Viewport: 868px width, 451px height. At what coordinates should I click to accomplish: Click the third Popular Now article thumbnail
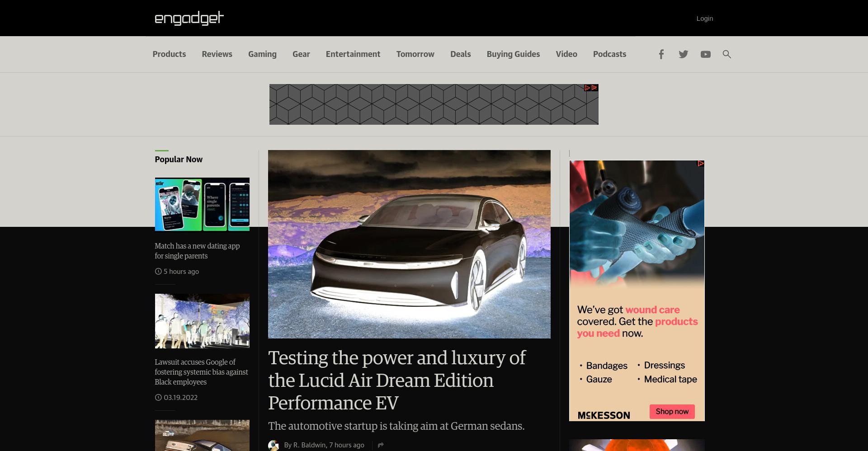202,436
